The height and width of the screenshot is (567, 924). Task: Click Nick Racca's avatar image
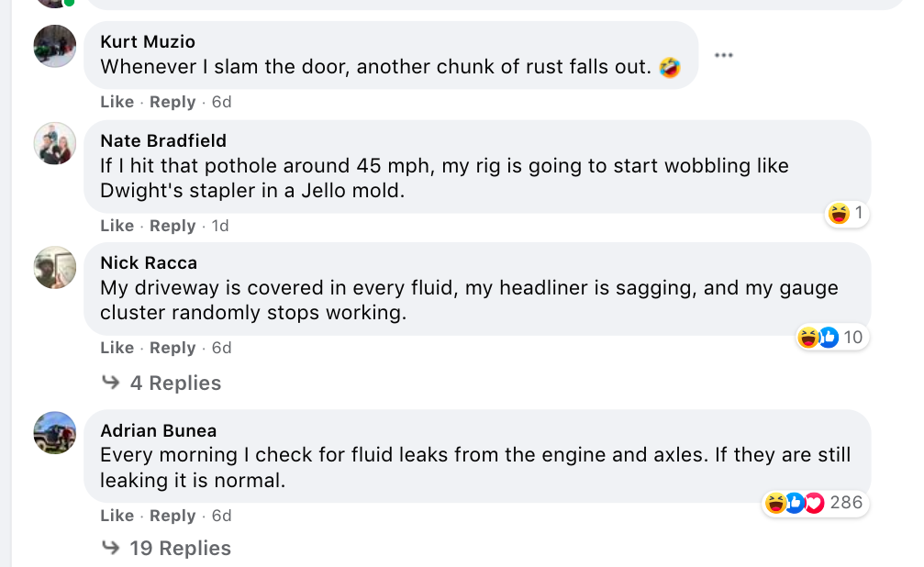coord(55,267)
